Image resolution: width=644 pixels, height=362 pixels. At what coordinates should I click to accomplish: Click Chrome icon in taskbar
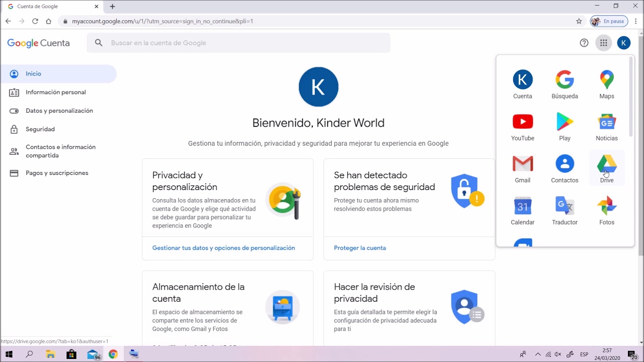(x=113, y=354)
